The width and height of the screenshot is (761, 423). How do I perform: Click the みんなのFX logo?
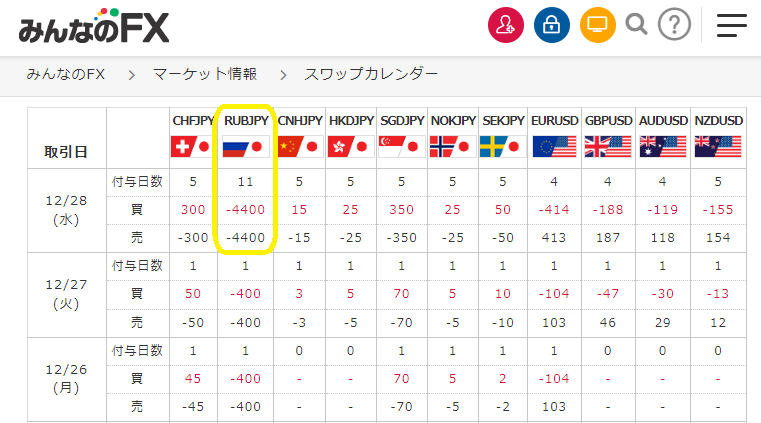tap(94, 27)
